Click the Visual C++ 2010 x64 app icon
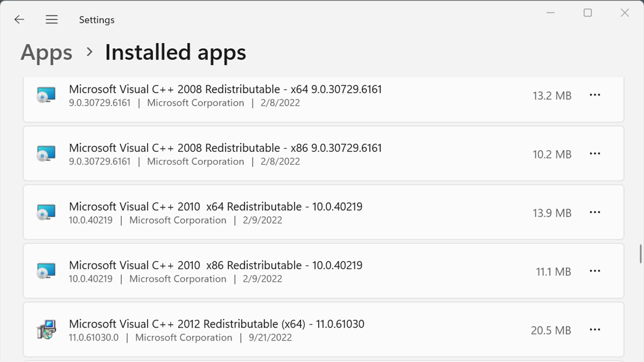Viewport: 644px width, 362px height. pyautogui.click(x=46, y=213)
